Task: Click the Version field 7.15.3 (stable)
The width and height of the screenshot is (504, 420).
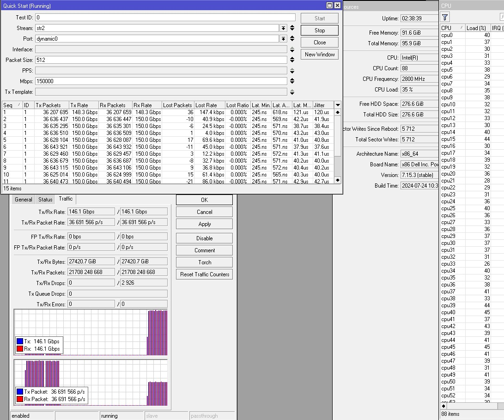Action: pos(419,175)
